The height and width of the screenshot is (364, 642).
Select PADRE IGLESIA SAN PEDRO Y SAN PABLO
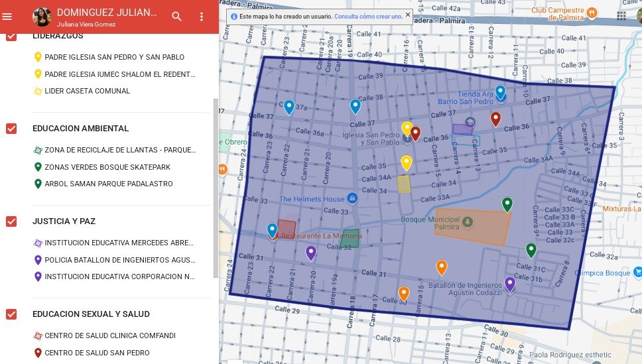coord(114,57)
